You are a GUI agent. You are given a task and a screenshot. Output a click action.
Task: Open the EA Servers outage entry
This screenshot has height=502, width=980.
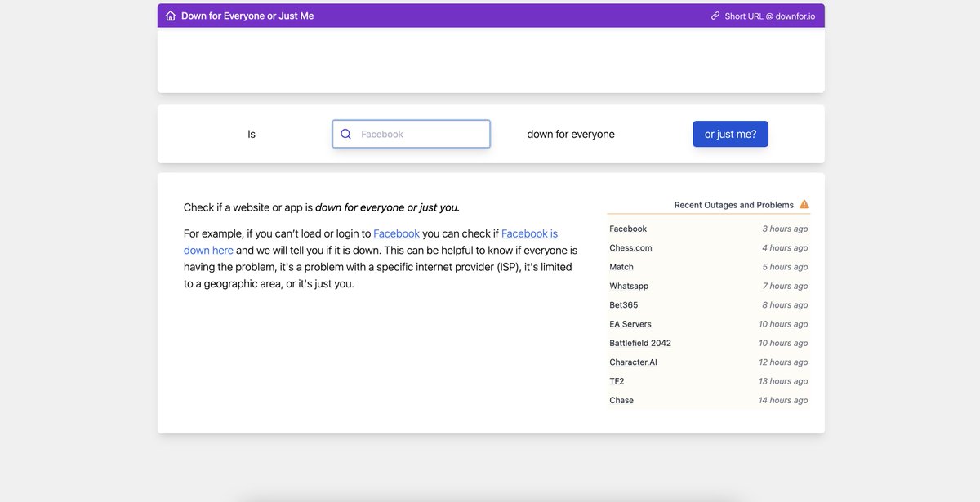click(630, 324)
